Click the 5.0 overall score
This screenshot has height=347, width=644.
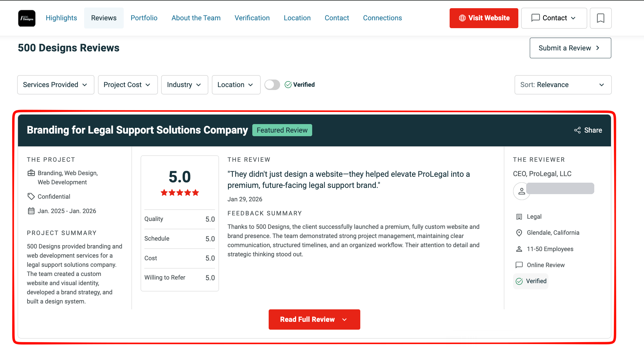pos(180,177)
